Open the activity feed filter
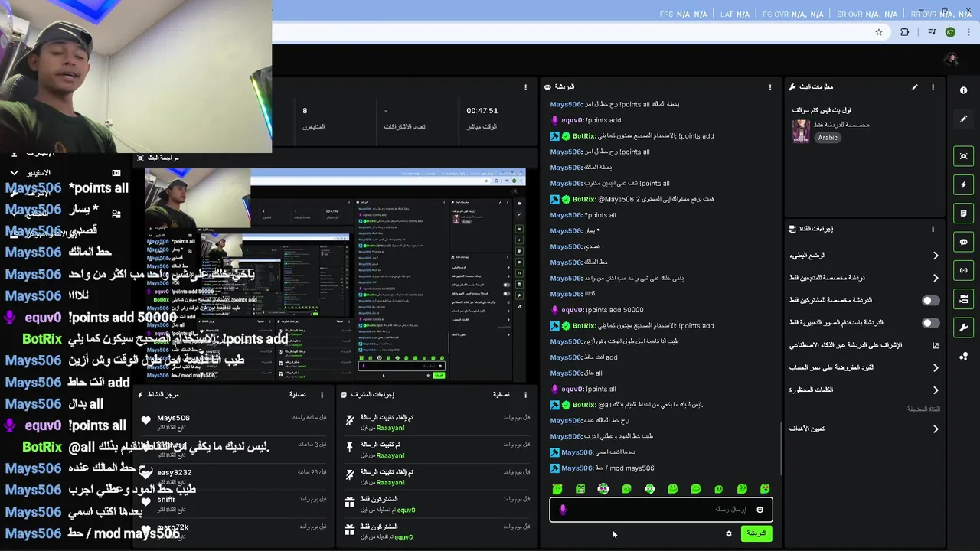 [x=298, y=395]
